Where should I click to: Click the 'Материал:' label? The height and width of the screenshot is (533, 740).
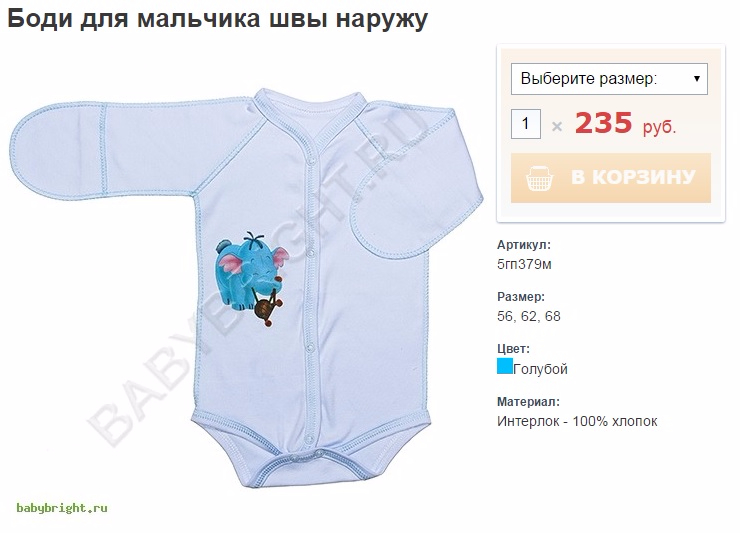[x=528, y=401]
